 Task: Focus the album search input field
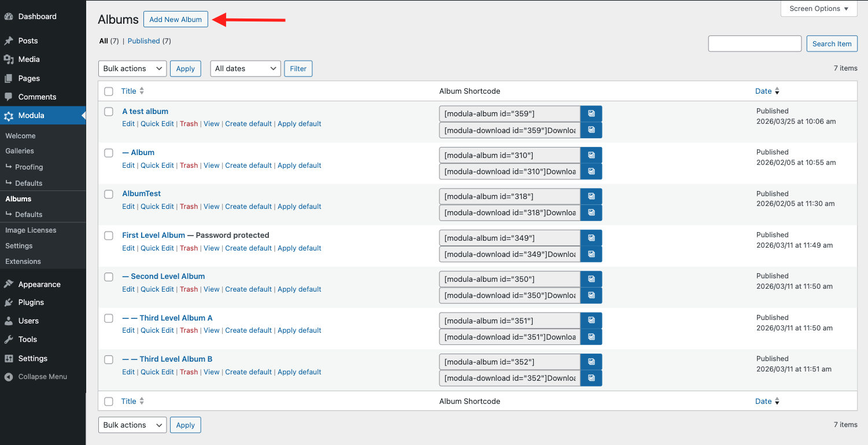755,43
